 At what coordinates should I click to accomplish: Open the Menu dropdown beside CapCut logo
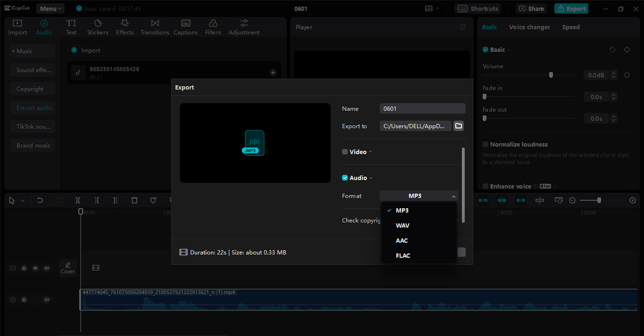click(50, 9)
